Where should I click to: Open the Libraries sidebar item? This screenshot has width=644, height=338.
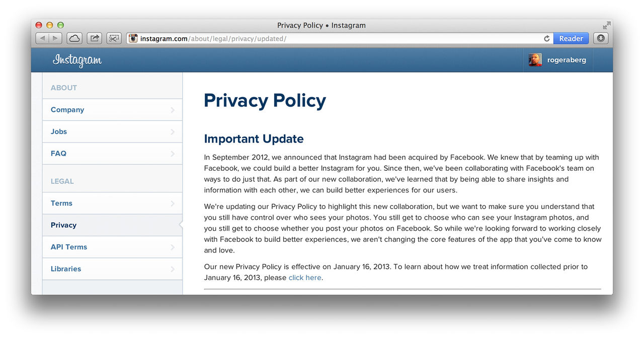tap(112, 269)
